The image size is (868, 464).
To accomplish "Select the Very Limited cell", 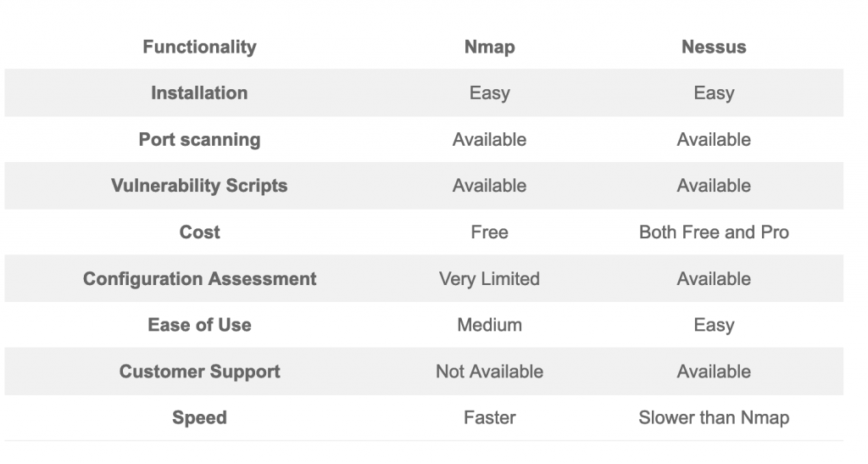I will tap(489, 279).
